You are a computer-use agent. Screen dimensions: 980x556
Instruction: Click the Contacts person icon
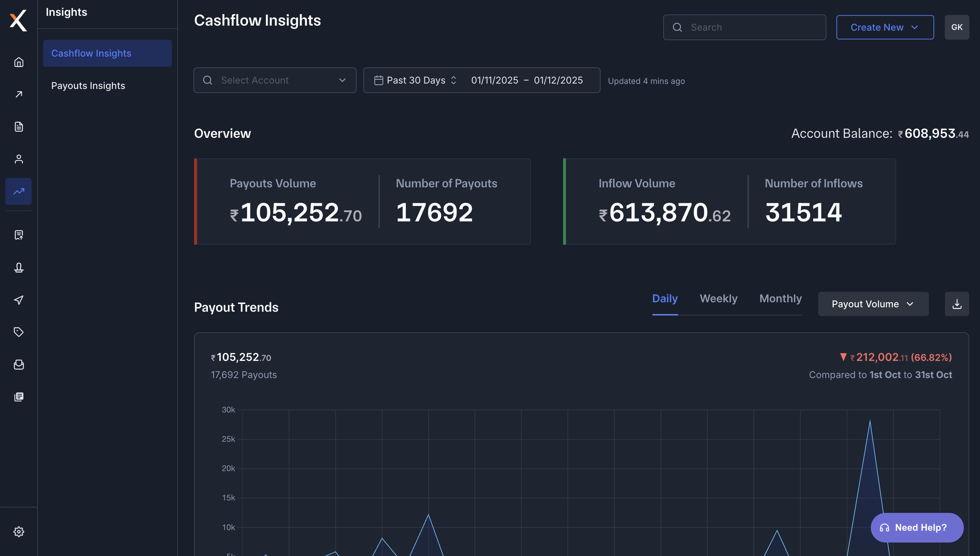[18, 158]
